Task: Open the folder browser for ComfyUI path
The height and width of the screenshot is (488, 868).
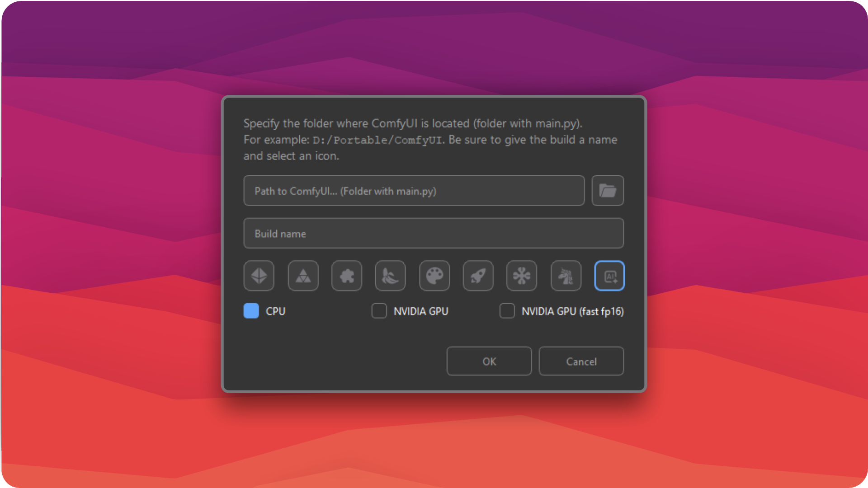Action: pos(608,191)
